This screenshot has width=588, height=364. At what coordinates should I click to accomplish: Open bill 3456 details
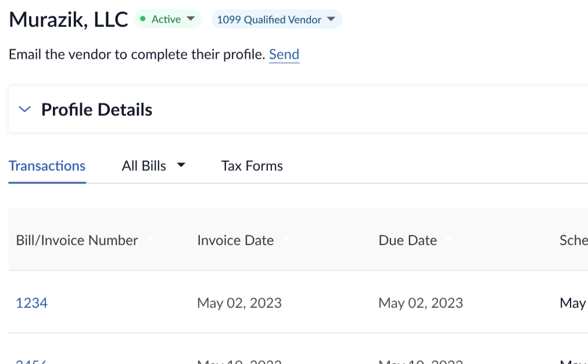point(31,360)
